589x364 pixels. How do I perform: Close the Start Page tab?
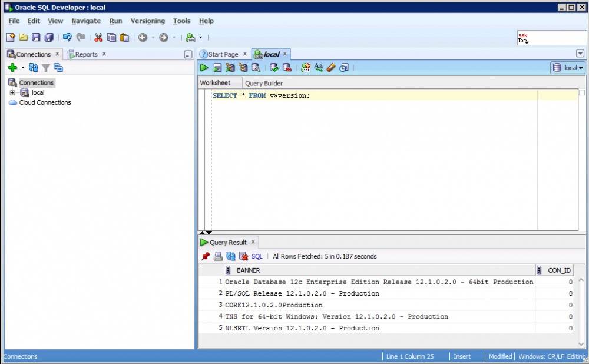(245, 54)
